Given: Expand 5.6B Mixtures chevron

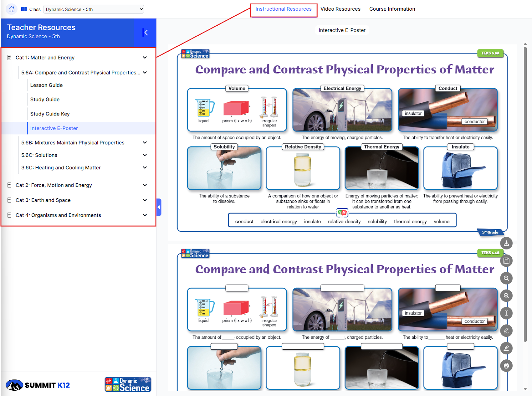Looking at the screenshot, I should [x=145, y=142].
